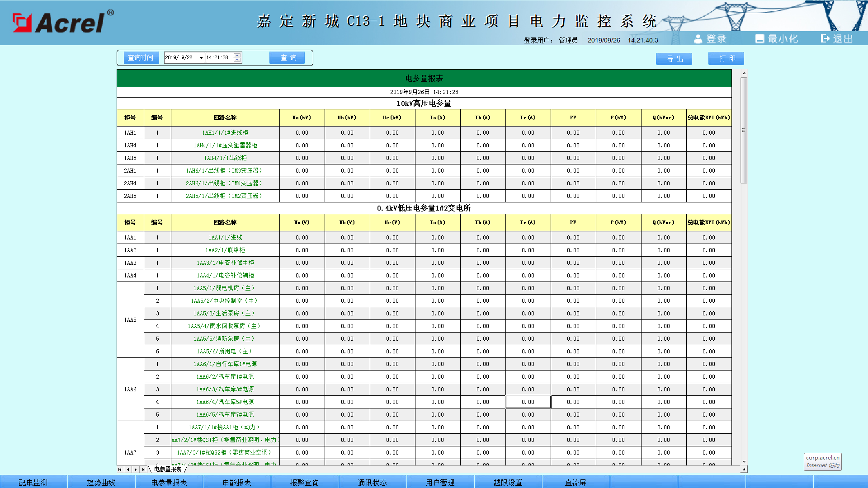Image resolution: width=868 pixels, height=488 pixels.
Task: Go to first sheet arrow icon
Action: (x=120, y=469)
